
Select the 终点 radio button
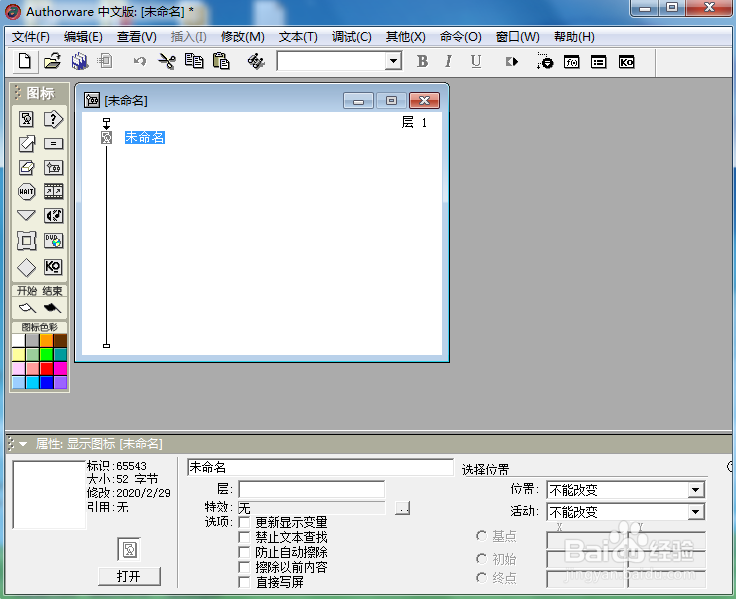pos(481,577)
